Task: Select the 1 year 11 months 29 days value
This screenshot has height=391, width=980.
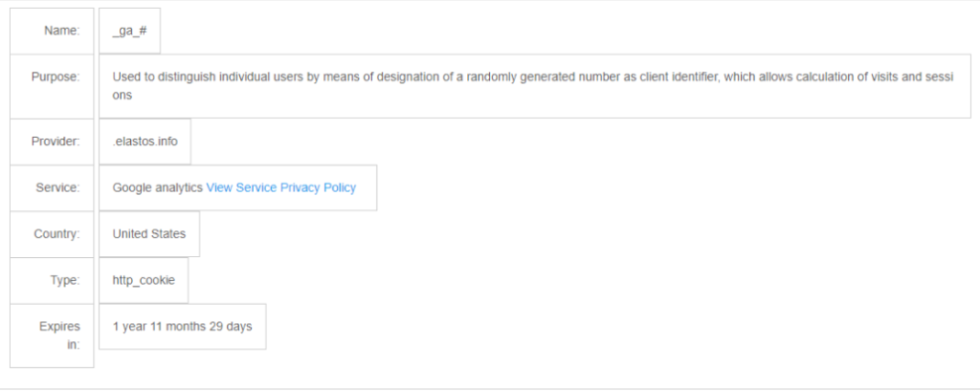Action: pyautogui.click(x=183, y=327)
